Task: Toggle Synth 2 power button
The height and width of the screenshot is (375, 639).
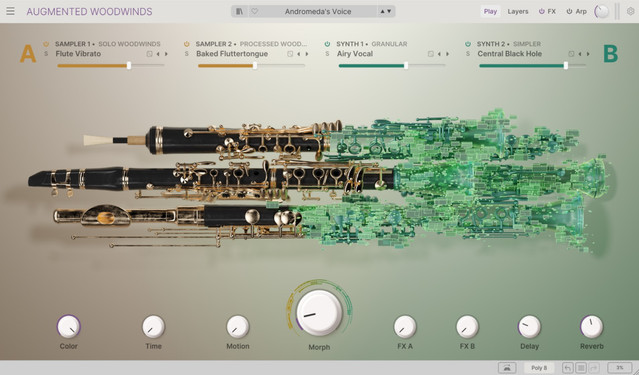Action: point(468,44)
